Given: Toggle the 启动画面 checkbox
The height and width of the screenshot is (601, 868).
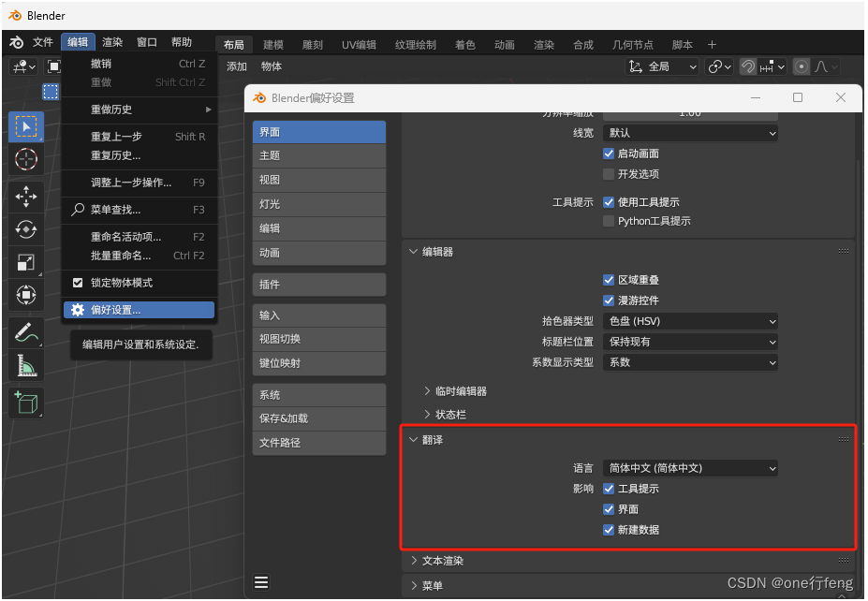Looking at the screenshot, I should (609, 154).
